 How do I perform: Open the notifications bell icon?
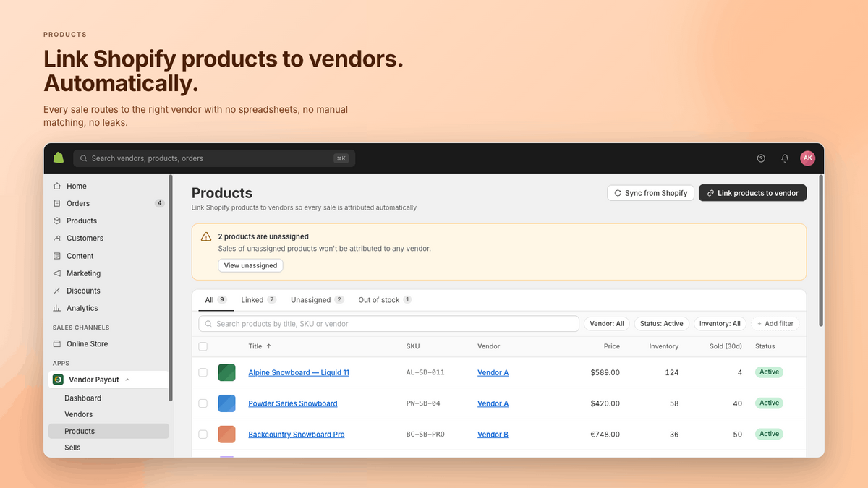[785, 158]
